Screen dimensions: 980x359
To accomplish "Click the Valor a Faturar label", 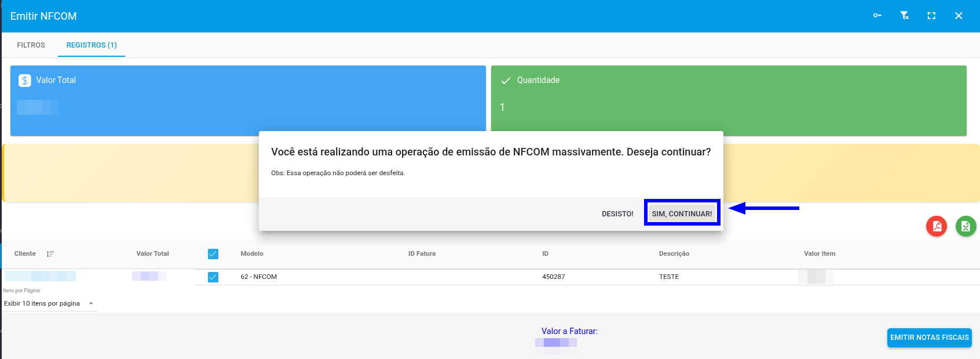I will 569,331.
